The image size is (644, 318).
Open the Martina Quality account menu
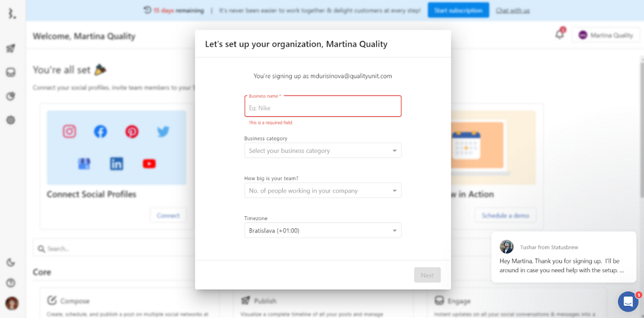point(605,36)
